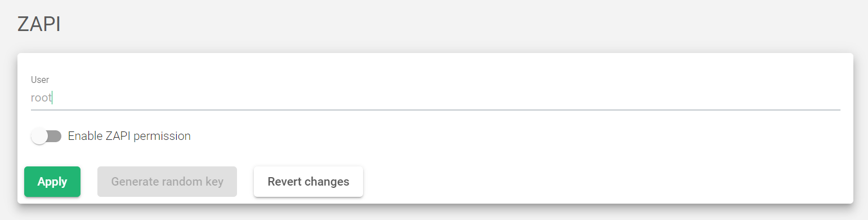This screenshot has width=868, height=220.
Task: Click the underline beneath the User field
Action: pos(436,109)
